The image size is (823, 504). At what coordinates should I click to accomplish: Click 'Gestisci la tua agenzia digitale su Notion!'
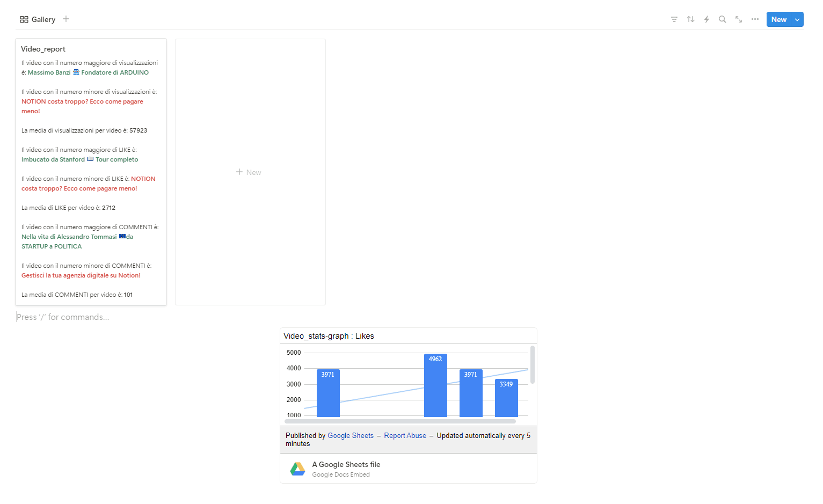(x=81, y=275)
